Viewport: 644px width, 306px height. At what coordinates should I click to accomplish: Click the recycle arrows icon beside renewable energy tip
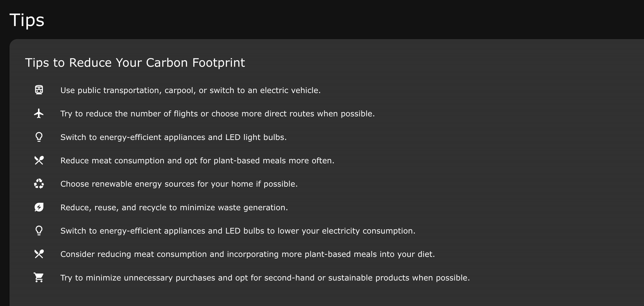tap(39, 184)
